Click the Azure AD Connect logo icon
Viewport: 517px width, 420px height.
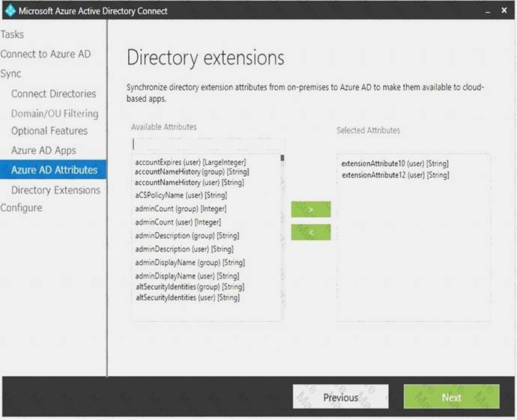[10, 10]
